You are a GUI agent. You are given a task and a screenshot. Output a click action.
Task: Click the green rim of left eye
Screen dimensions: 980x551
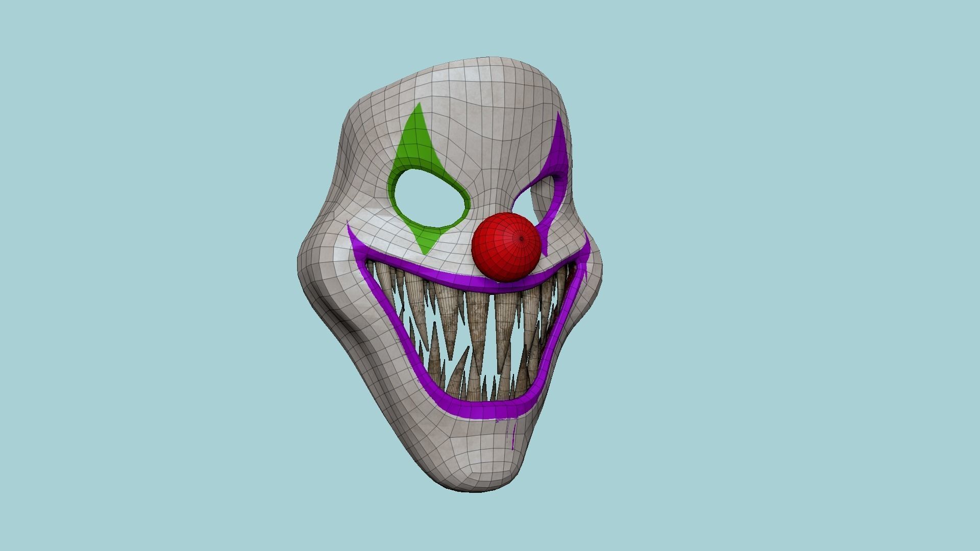(392, 194)
